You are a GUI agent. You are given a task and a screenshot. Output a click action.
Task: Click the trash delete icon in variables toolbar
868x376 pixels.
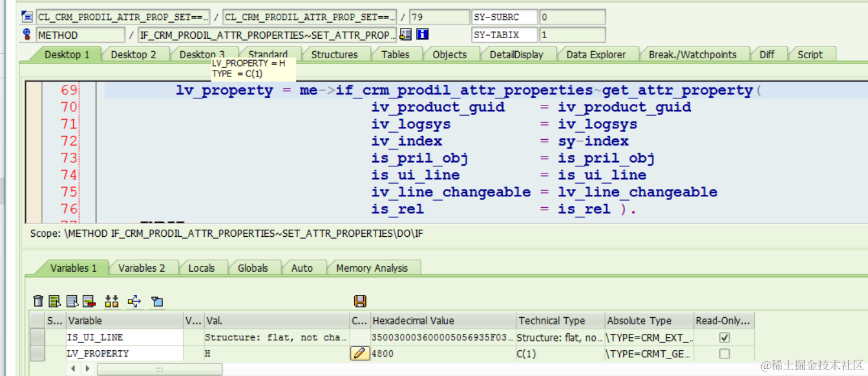(x=38, y=301)
